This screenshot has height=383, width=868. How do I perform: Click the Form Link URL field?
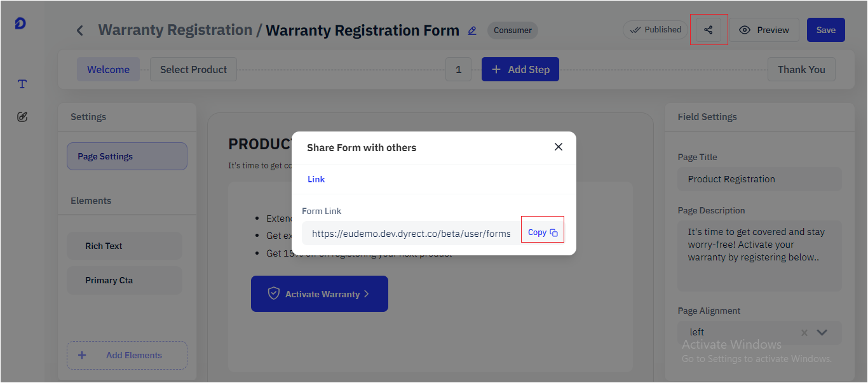tap(411, 233)
